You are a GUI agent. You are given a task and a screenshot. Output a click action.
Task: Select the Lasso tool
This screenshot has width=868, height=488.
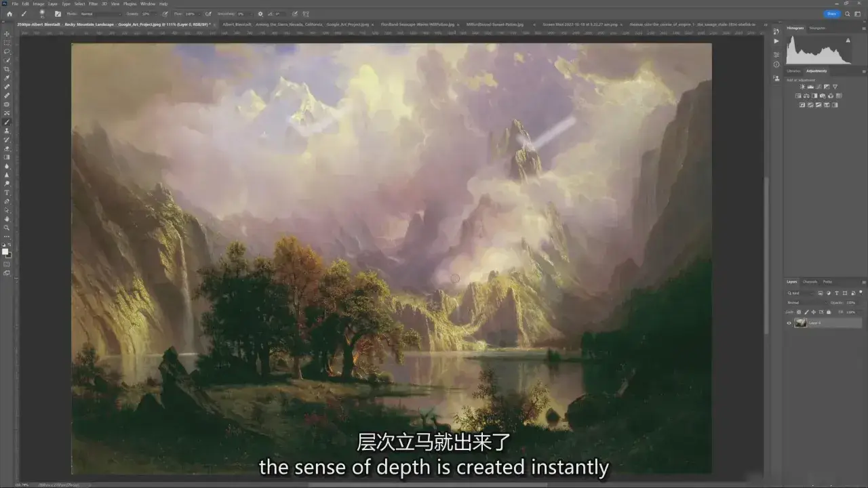pyautogui.click(x=7, y=52)
